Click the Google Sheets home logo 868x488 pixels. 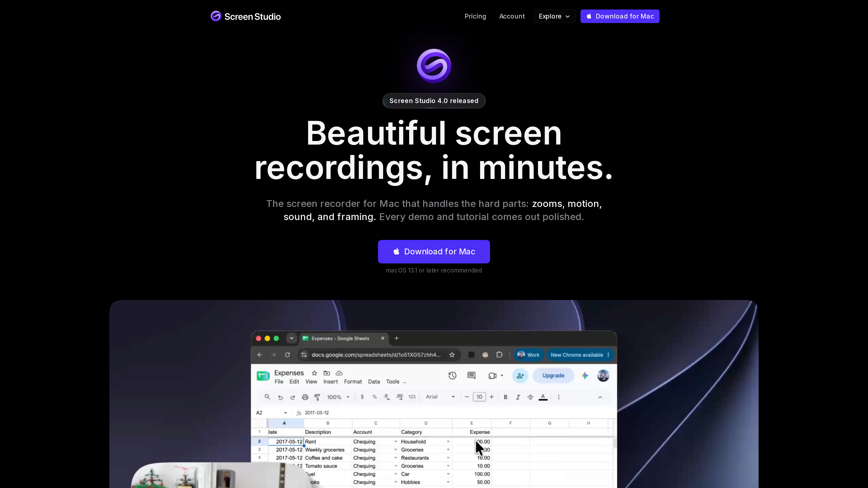263,376
